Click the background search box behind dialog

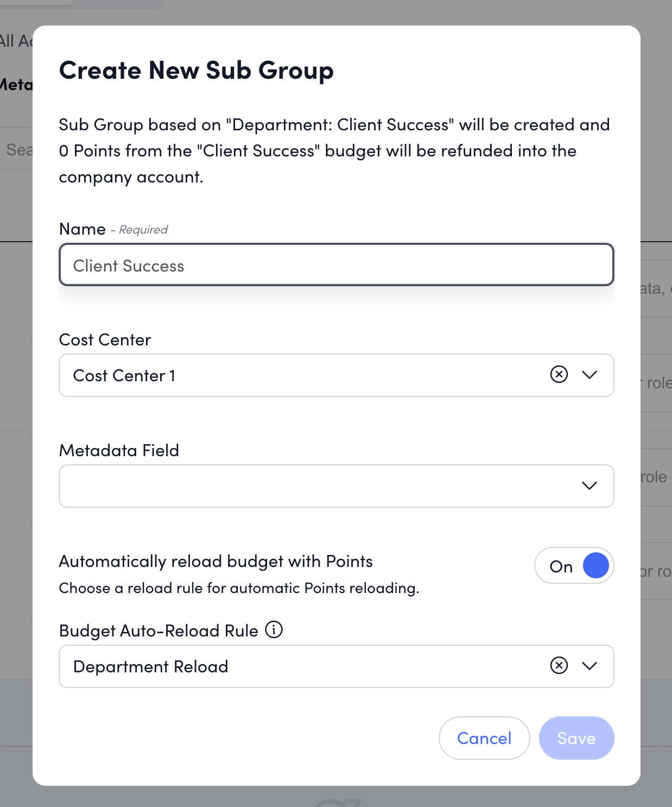17,149
